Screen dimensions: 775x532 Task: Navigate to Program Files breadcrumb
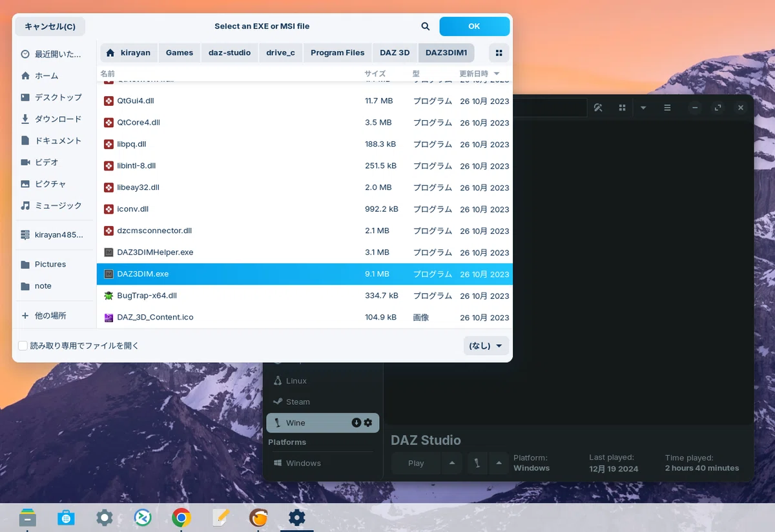tap(337, 53)
